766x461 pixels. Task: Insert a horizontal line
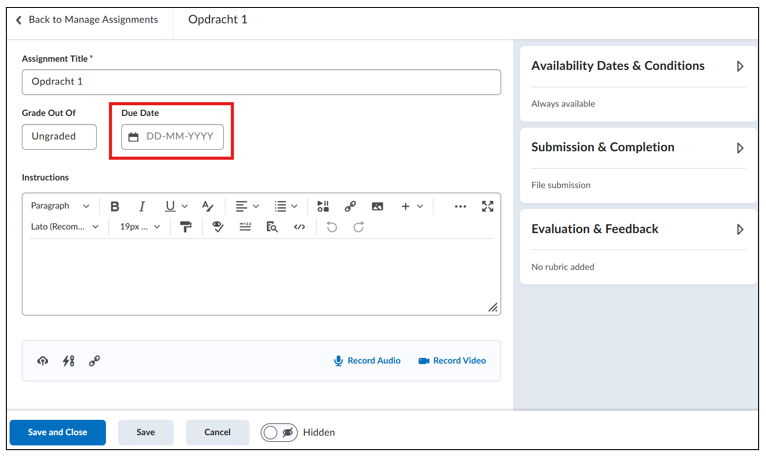tap(245, 227)
